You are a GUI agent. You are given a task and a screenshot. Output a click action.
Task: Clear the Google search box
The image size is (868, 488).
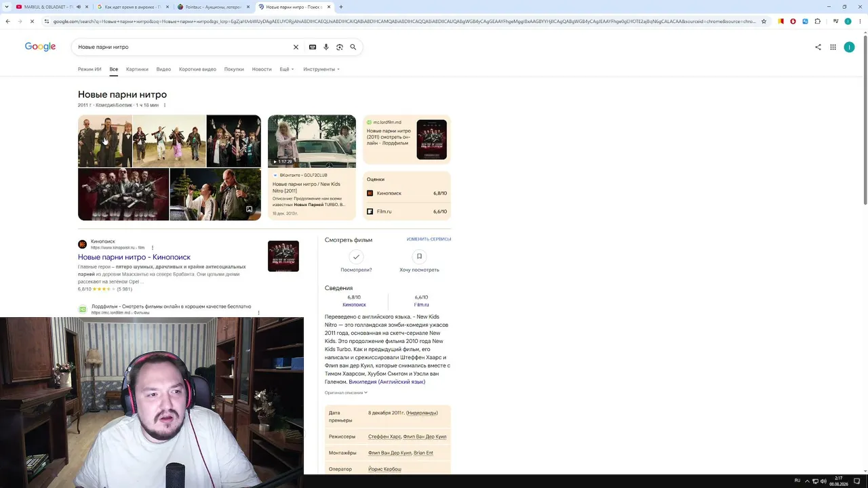coord(296,47)
